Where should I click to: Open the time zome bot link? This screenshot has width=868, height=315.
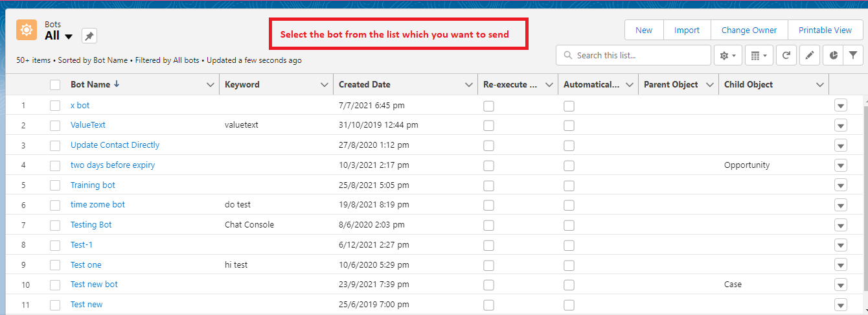[x=98, y=205]
